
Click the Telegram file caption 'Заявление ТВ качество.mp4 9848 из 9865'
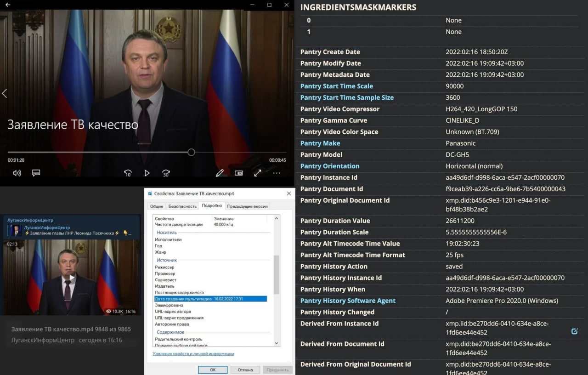(x=71, y=329)
